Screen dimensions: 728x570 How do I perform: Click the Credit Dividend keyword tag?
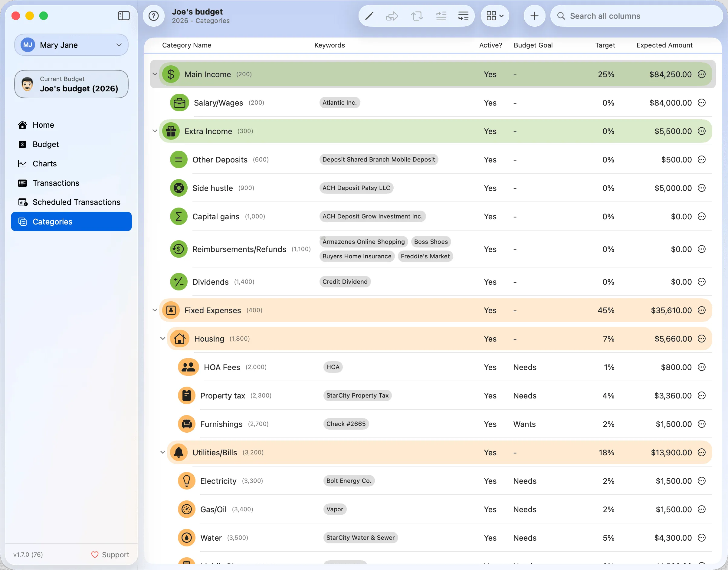pos(345,282)
